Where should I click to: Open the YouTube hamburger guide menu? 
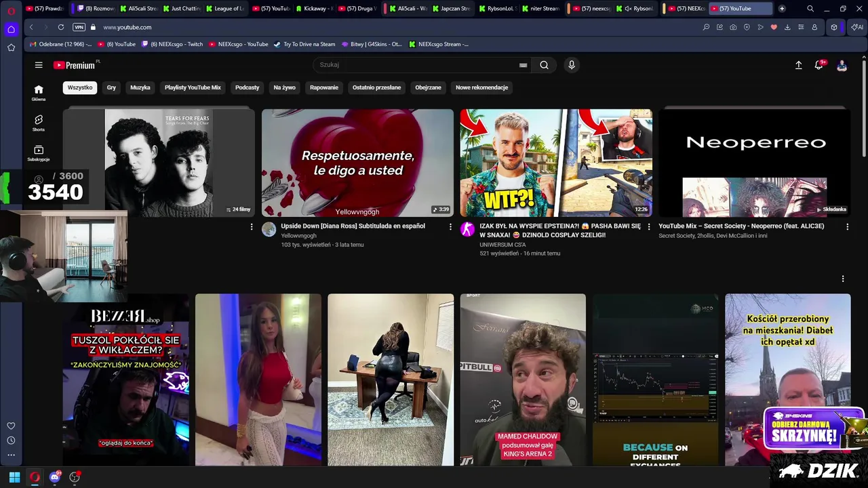coord(39,65)
